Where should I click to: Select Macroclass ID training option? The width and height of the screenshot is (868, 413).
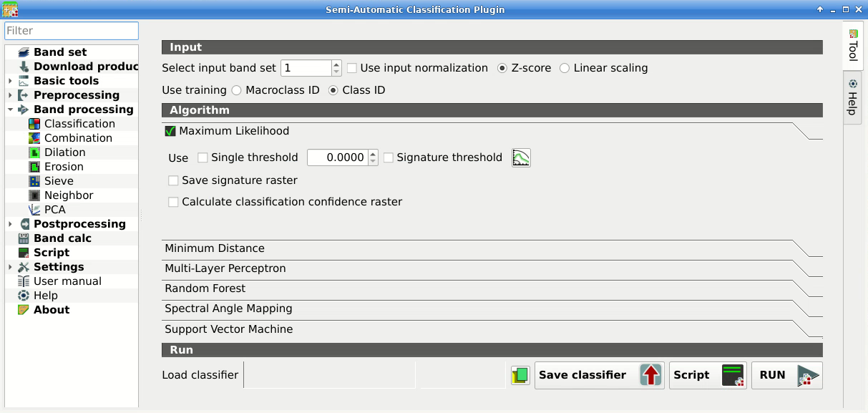(236, 90)
